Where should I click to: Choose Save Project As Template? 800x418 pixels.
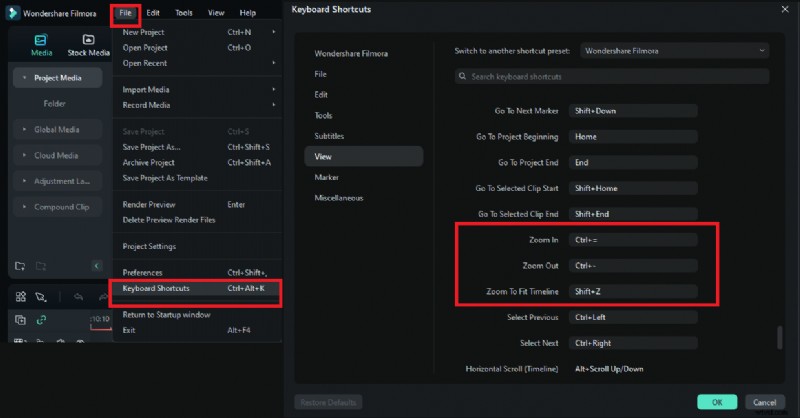(x=196, y=178)
